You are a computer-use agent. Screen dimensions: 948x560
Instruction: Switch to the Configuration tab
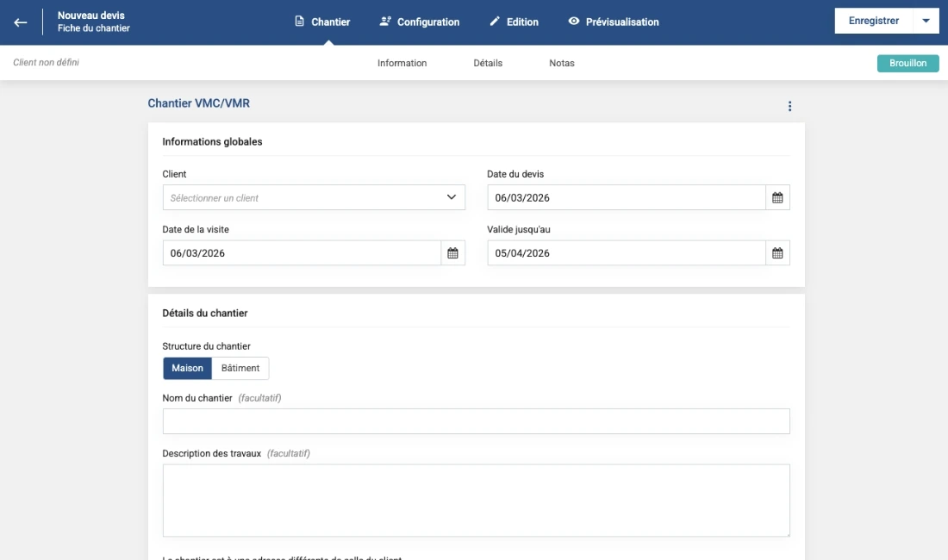[420, 22]
